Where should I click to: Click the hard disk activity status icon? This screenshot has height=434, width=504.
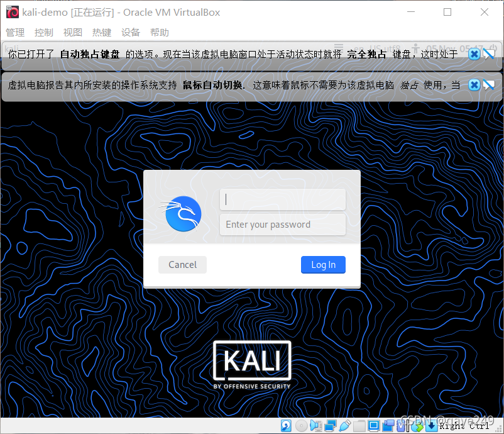(x=286, y=426)
